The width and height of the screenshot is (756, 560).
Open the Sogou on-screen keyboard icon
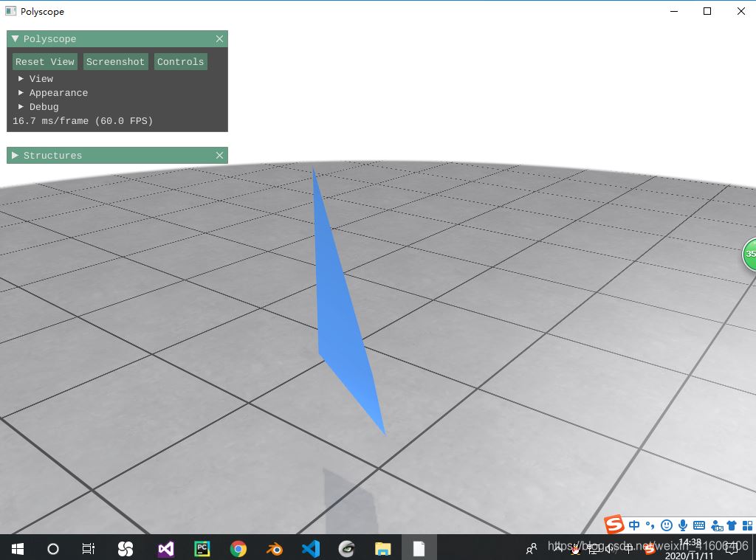[x=698, y=525]
